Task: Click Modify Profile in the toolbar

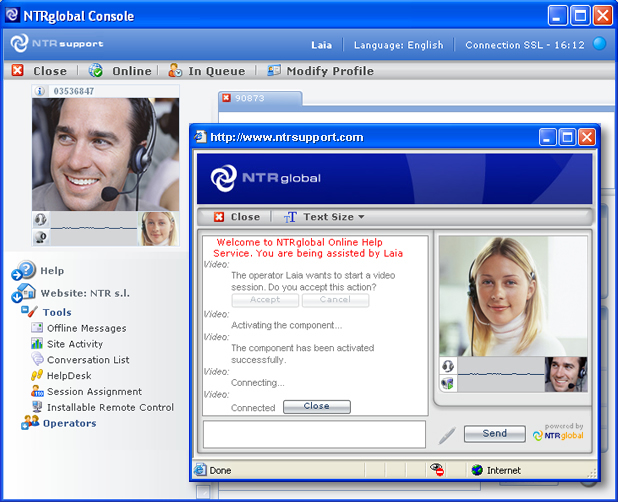Action: (320, 71)
